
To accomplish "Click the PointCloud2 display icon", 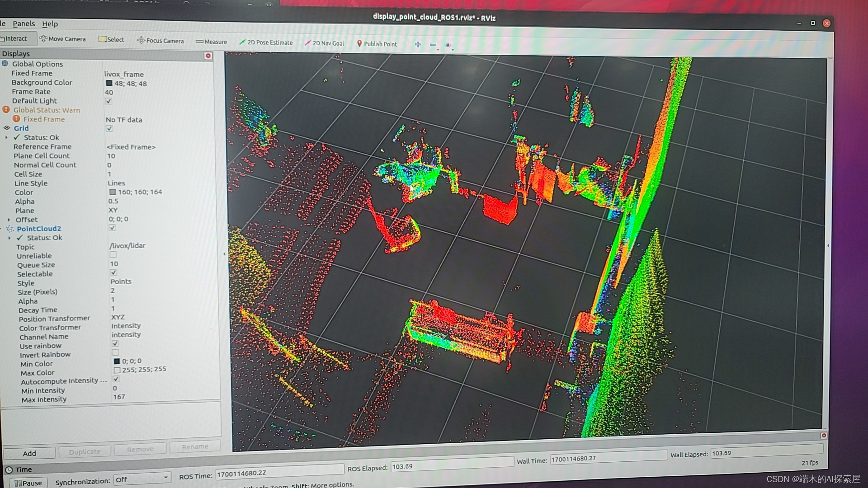I will coord(10,229).
